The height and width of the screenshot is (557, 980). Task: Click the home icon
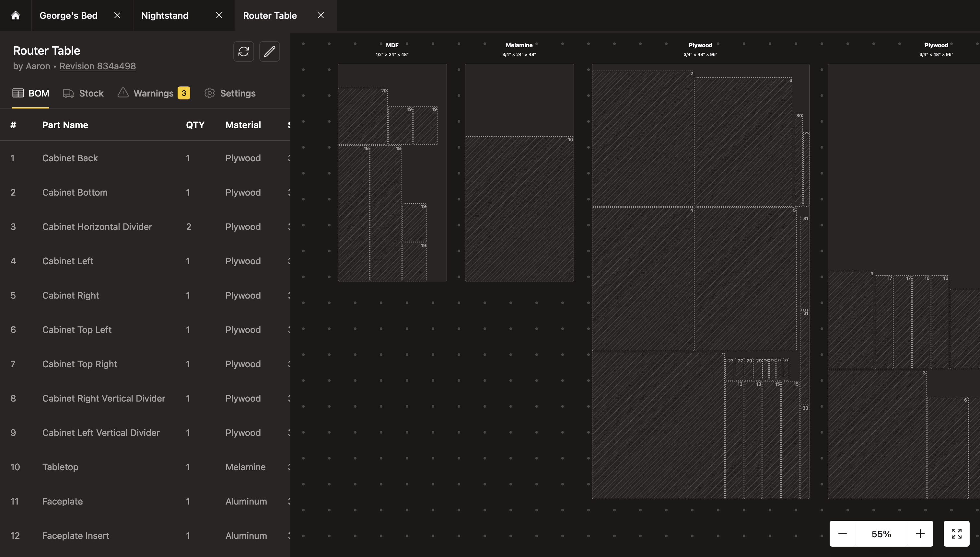[x=15, y=15]
